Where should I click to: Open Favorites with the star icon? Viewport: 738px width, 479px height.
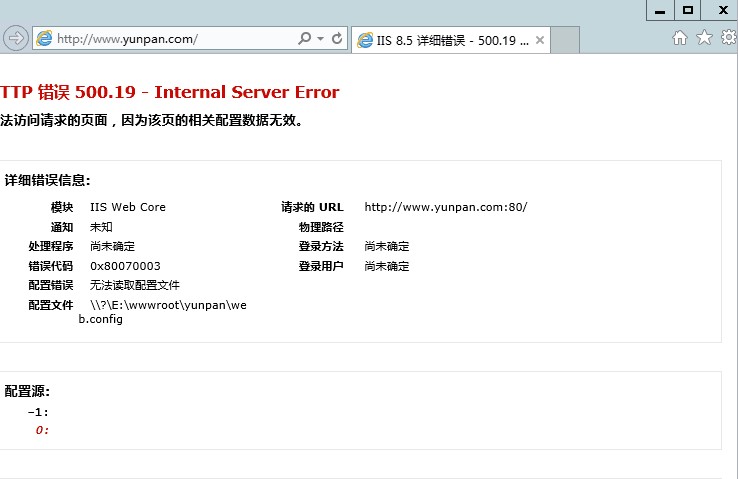point(704,38)
